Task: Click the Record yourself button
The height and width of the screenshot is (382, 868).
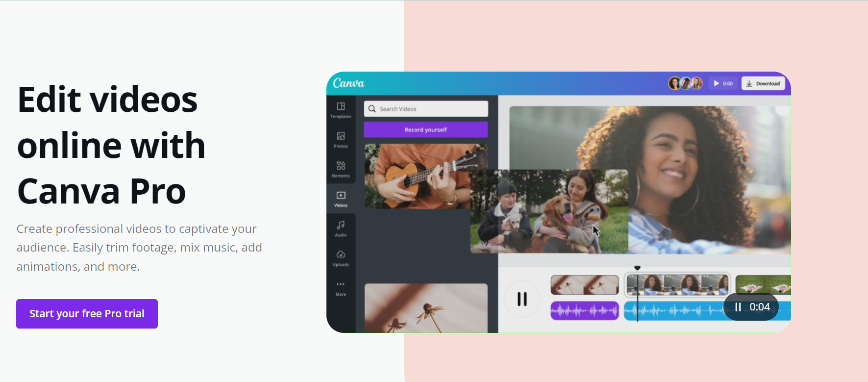Action: coord(426,129)
